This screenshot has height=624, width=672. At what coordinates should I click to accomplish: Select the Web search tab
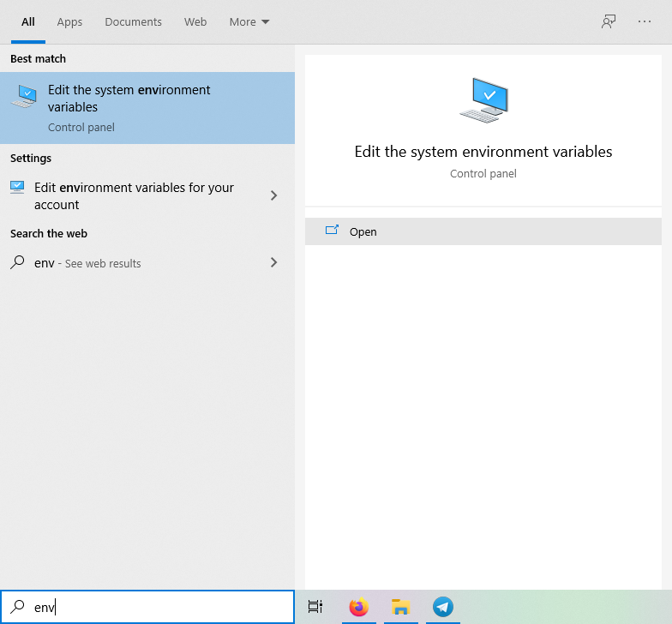(195, 22)
